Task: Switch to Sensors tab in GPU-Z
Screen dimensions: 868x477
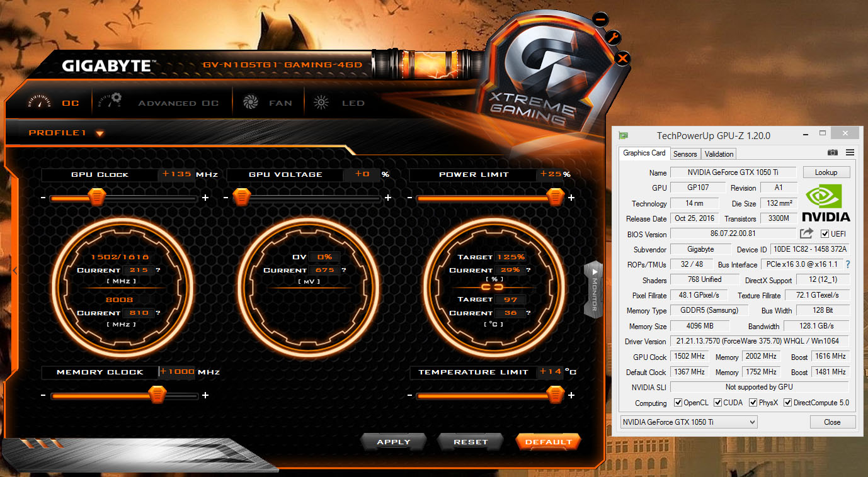Action: [685, 154]
